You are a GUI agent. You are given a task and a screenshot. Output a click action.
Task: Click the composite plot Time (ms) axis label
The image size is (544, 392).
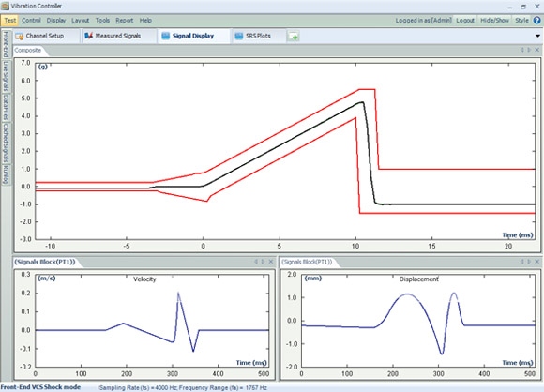pyautogui.click(x=518, y=235)
